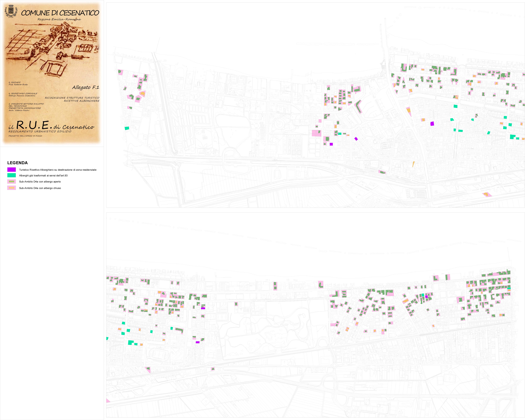The height and width of the screenshot is (420, 525).
Task: Click the purple legend swatch
Action: [x=11, y=170]
